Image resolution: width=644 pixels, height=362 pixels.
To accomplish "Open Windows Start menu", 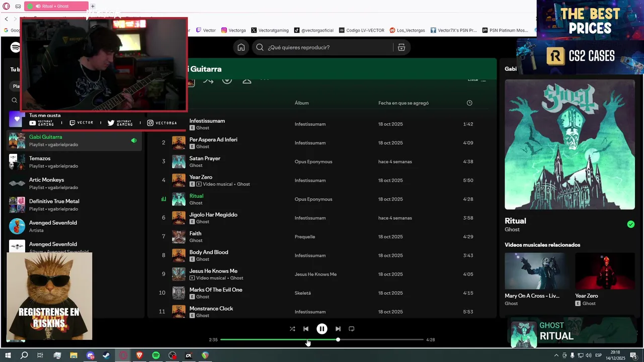I will pyautogui.click(x=8, y=355).
